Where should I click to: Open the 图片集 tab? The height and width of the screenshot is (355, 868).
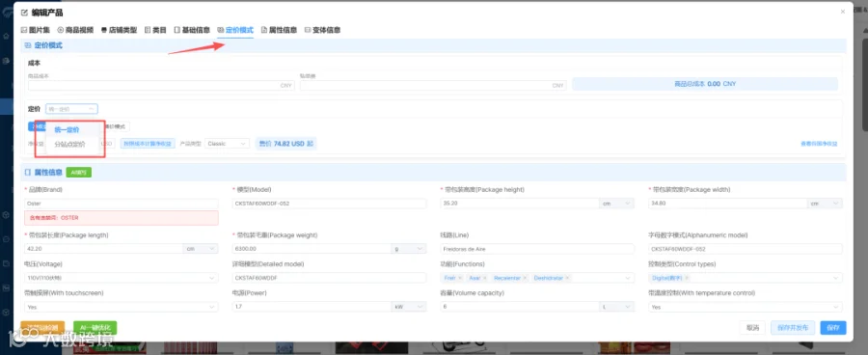coord(35,30)
